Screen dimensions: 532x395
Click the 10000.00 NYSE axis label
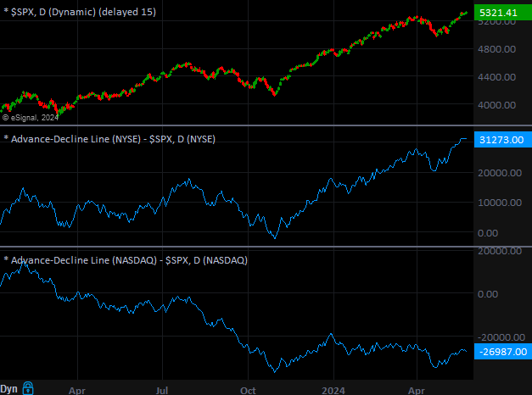click(x=500, y=203)
